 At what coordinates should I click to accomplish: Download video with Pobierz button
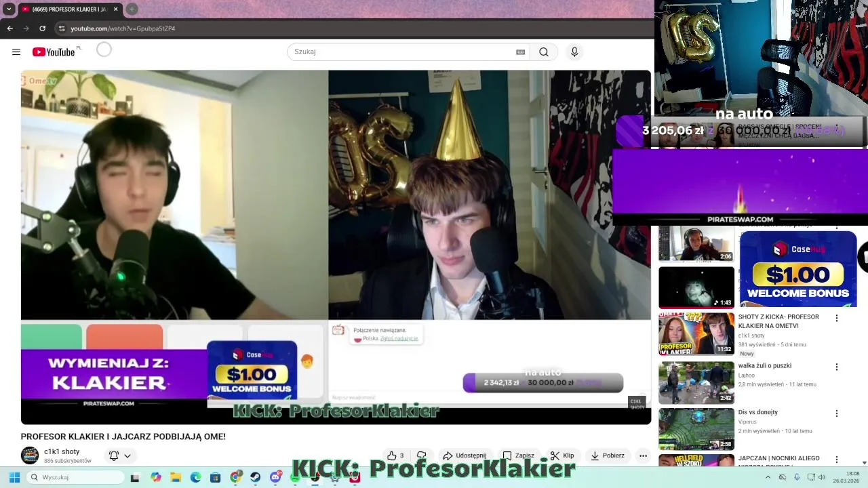pos(608,455)
